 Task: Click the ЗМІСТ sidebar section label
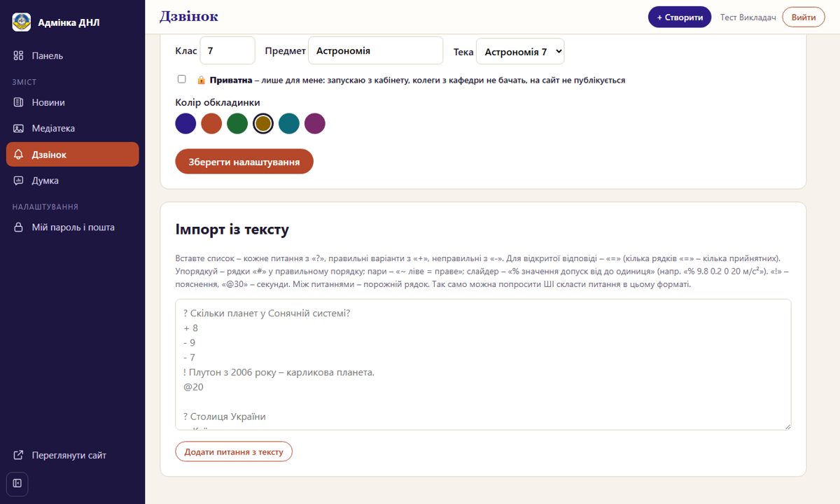click(x=24, y=82)
